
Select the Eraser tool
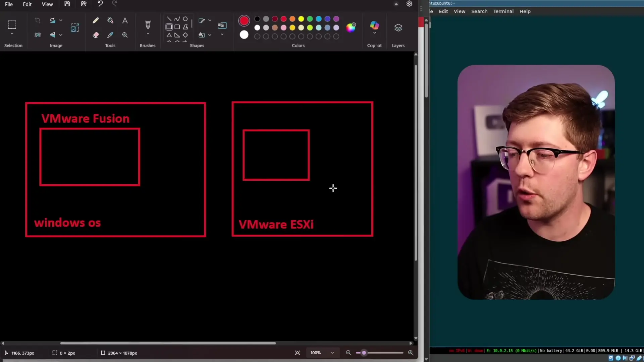tap(96, 35)
